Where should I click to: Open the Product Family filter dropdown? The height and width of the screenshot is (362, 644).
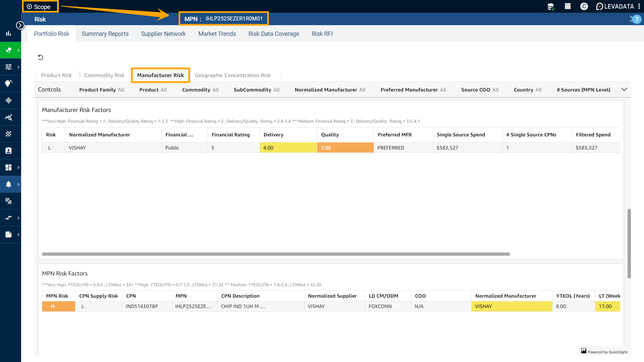102,90
